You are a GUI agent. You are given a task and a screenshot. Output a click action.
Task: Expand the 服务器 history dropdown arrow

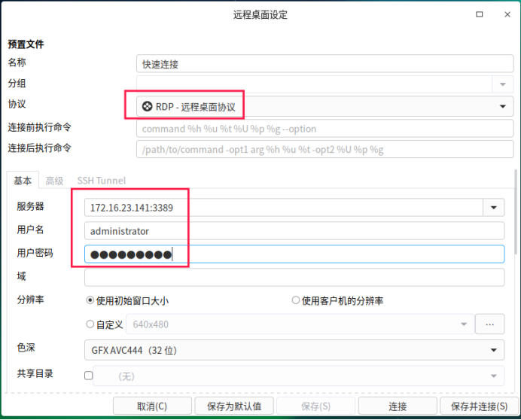click(493, 207)
